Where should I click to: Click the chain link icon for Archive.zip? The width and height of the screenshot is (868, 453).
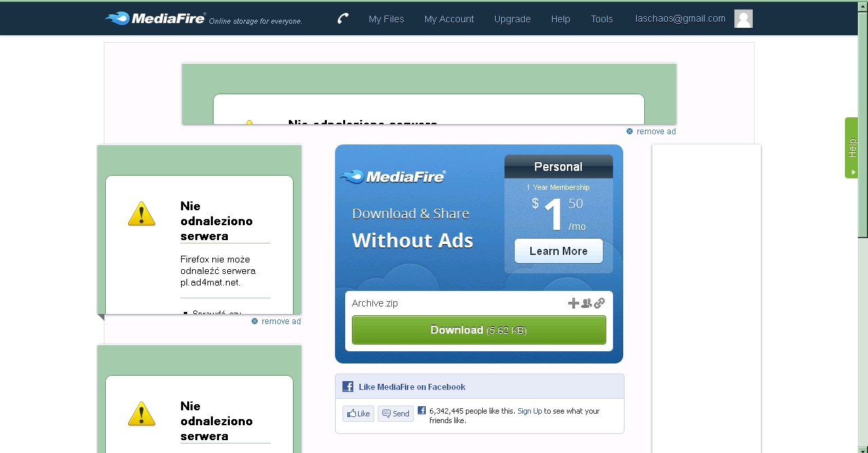[599, 303]
